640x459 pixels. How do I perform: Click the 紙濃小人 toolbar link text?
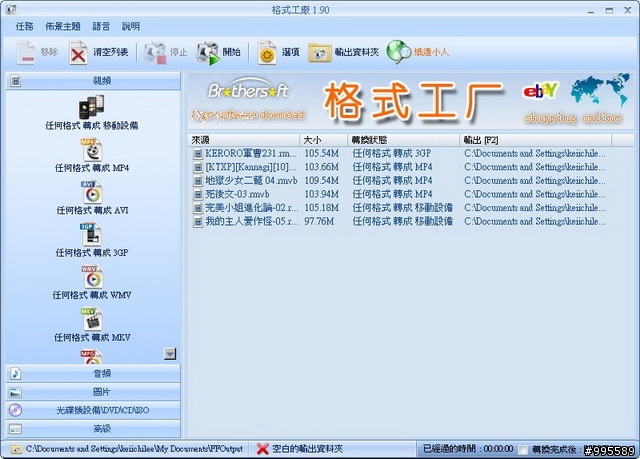(431, 52)
